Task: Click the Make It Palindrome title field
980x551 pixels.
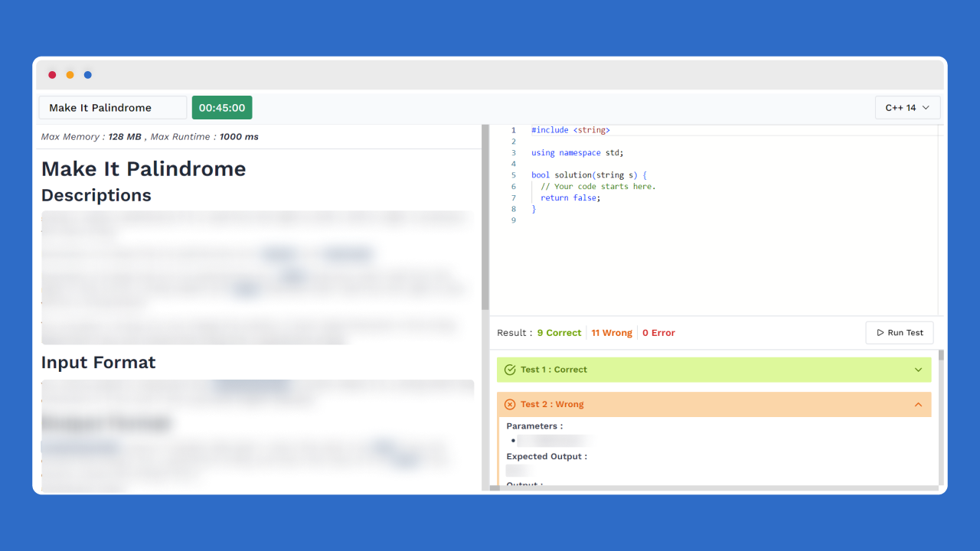Action: click(x=113, y=108)
